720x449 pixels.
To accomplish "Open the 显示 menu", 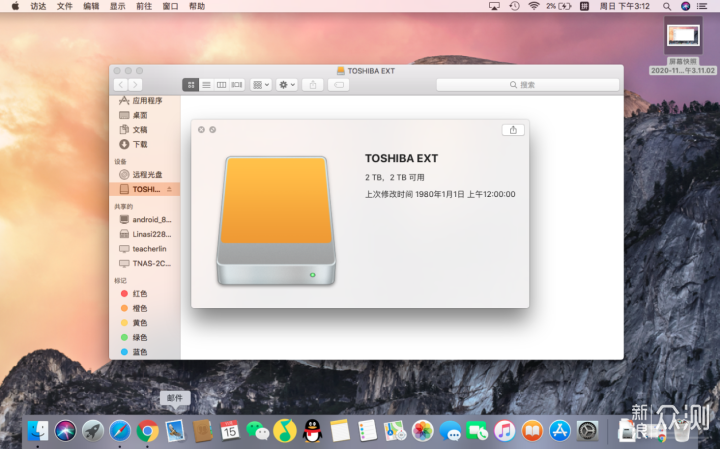I will click(x=118, y=6).
